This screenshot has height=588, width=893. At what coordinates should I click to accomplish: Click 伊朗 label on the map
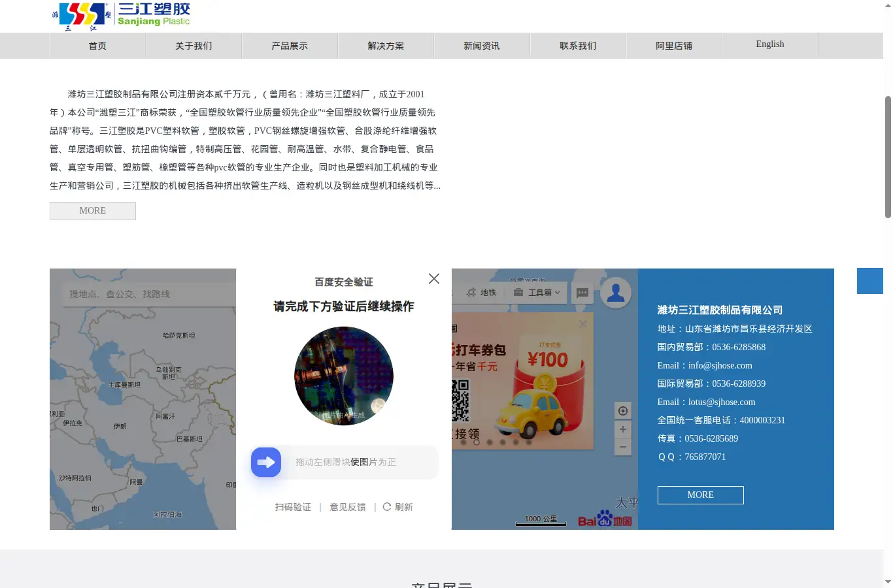click(120, 427)
